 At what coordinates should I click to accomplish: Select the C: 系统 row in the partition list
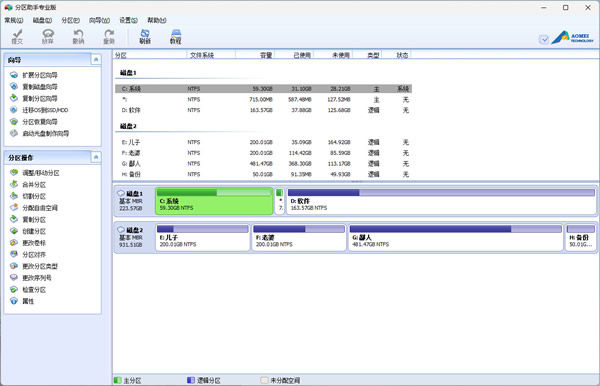(263, 89)
